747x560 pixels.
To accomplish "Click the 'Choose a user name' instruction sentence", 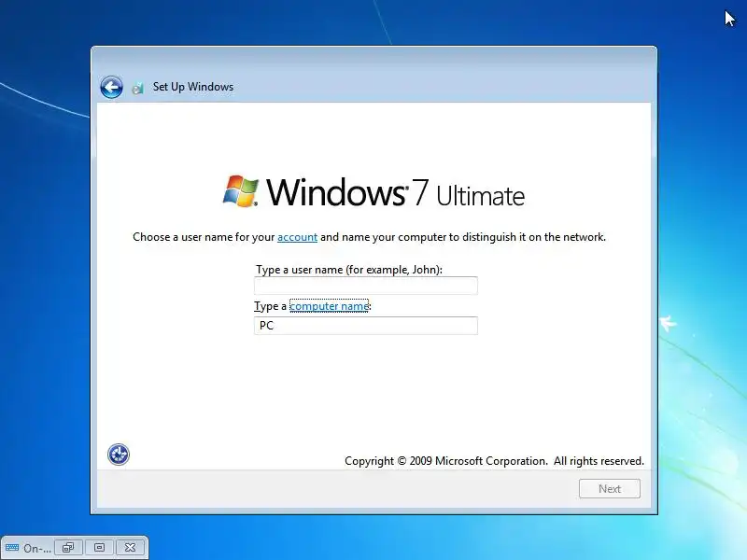I will click(369, 237).
